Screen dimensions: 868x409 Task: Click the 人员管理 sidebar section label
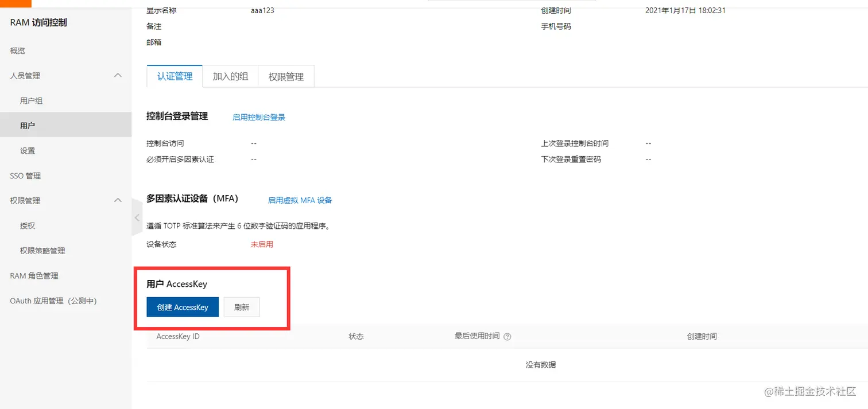coord(25,75)
